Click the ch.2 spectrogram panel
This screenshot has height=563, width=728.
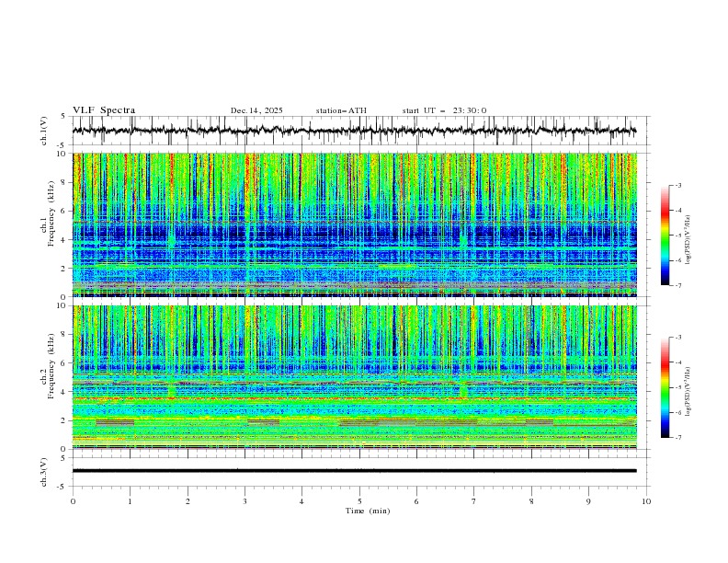pos(354,377)
